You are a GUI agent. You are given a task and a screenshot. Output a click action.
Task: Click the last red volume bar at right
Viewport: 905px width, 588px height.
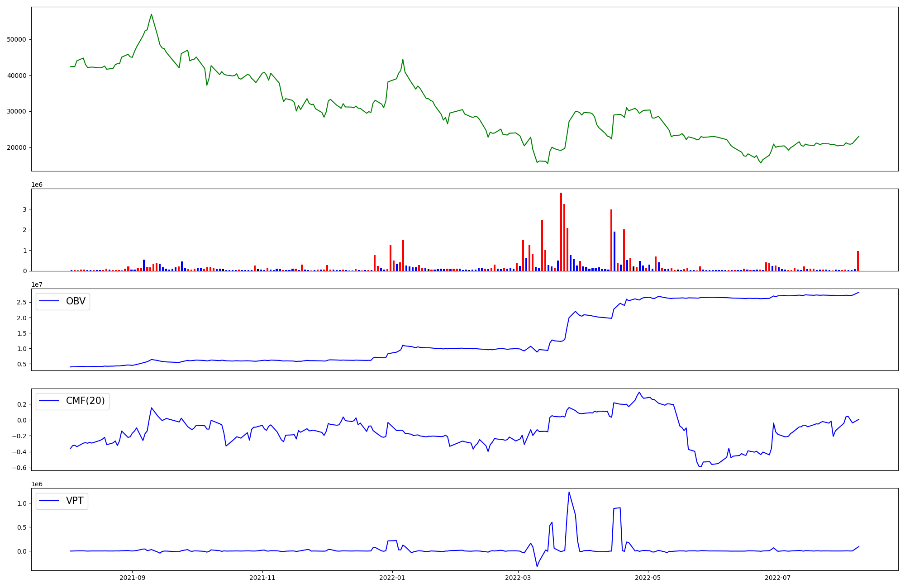[x=858, y=261]
